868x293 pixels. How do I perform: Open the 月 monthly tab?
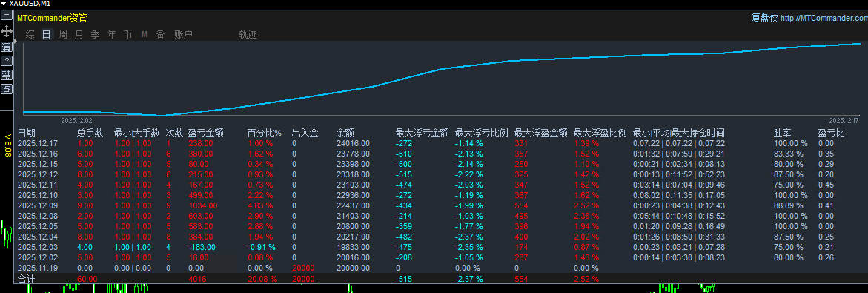tap(79, 34)
